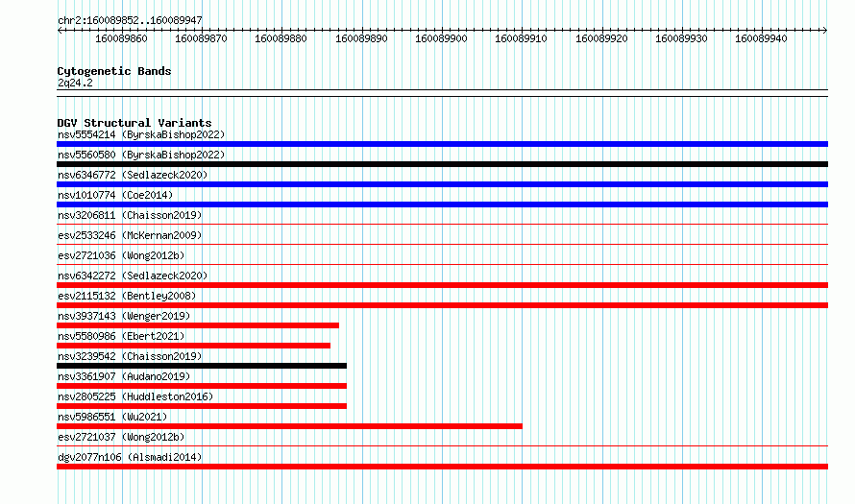This screenshot has height=504, width=855.
Task: Click the esv2721036 (Wong2012b) label
Action: click(121, 255)
